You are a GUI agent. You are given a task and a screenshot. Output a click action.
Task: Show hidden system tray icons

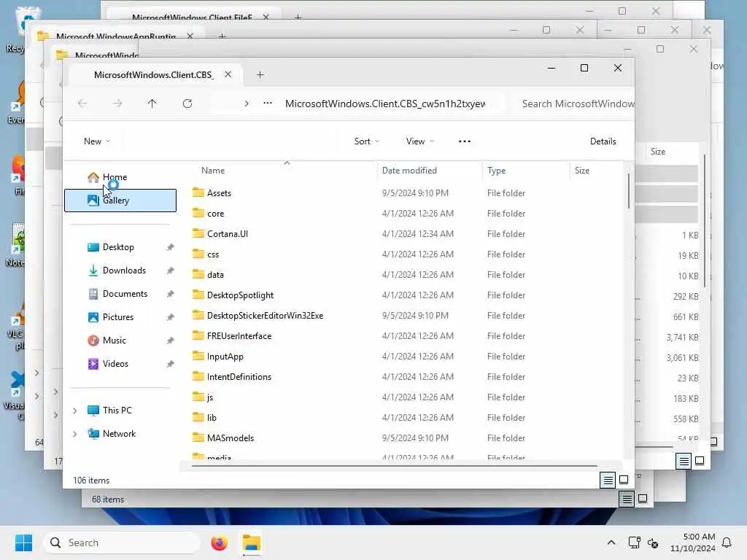click(611, 542)
